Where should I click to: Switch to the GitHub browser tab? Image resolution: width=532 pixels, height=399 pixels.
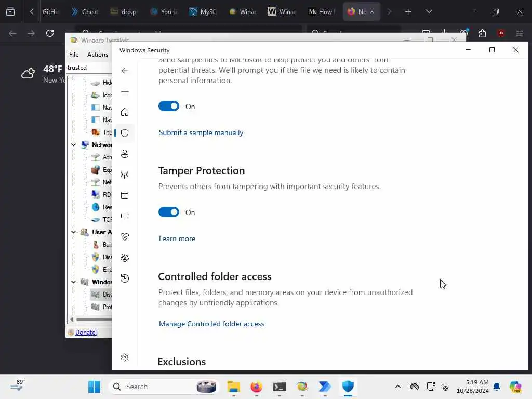[50, 11]
